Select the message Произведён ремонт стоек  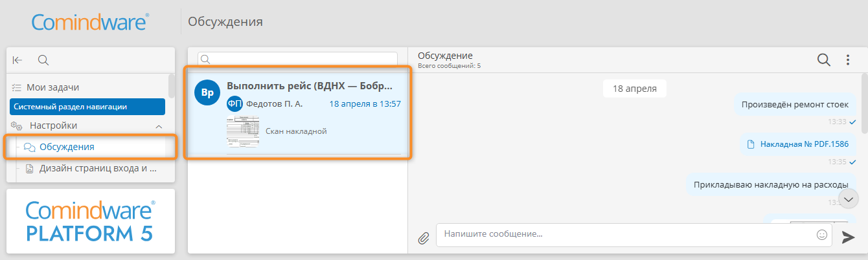[x=795, y=104]
